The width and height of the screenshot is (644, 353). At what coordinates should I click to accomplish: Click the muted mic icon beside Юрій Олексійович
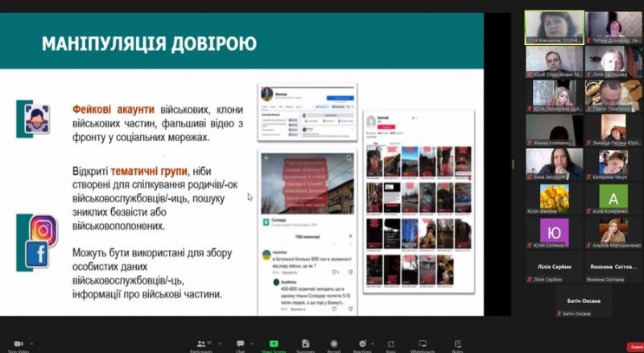[x=530, y=74]
